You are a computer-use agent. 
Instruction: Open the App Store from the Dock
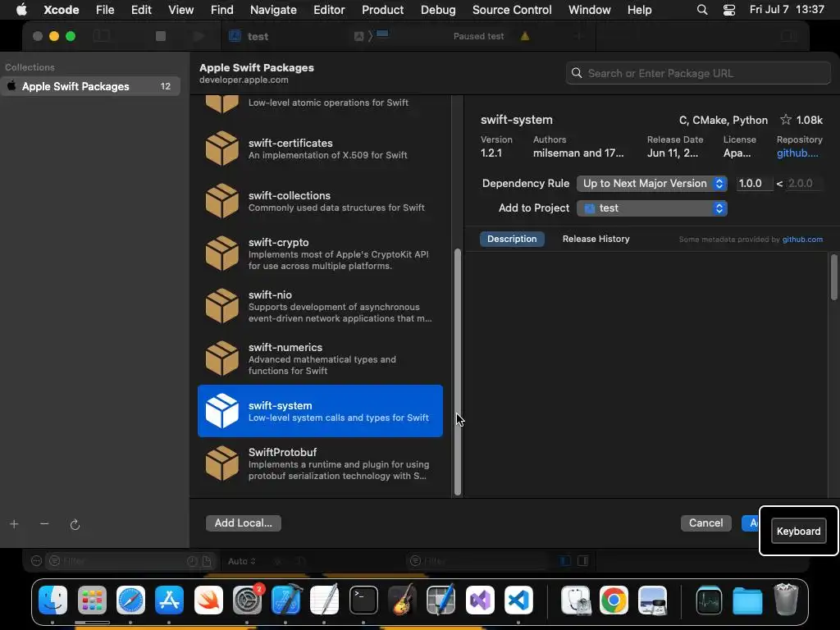point(169,600)
